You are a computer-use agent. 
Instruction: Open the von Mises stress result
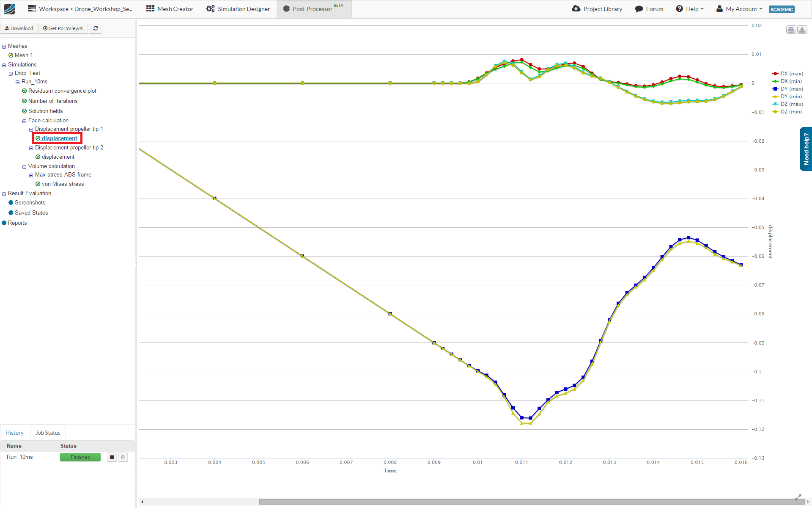pyautogui.click(x=63, y=184)
